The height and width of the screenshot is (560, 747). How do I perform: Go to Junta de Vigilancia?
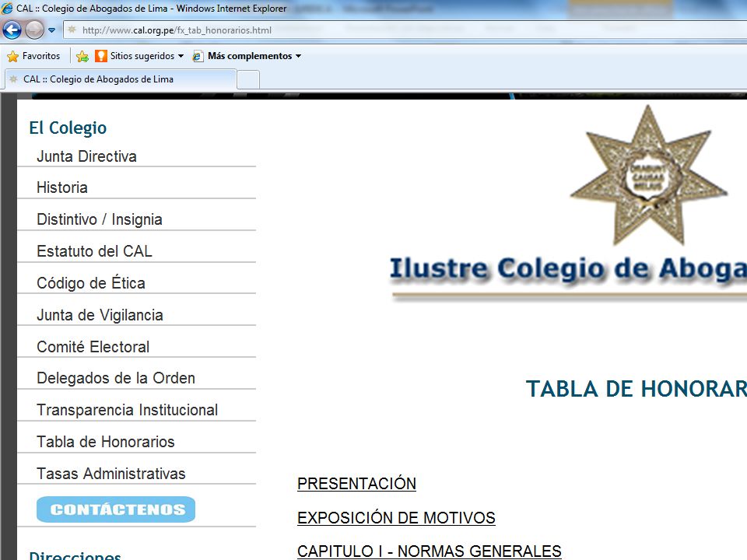coord(100,315)
